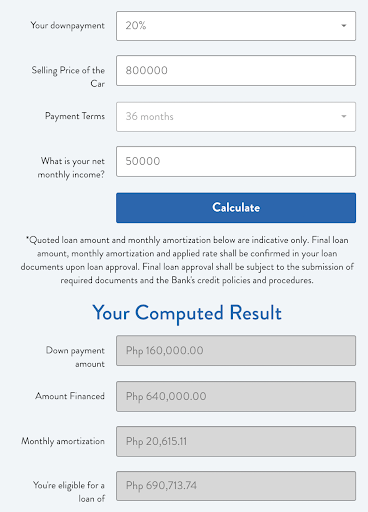Click the Payment Terms label
The width and height of the screenshot is (368, 512).
coord(75,116)
